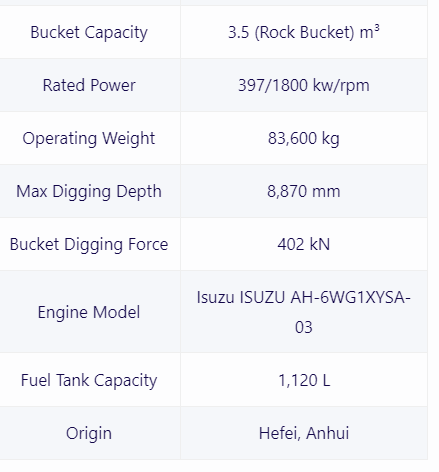Click the Fuel Tank Capacity label

pyautogui.click(x=89, y=380)
